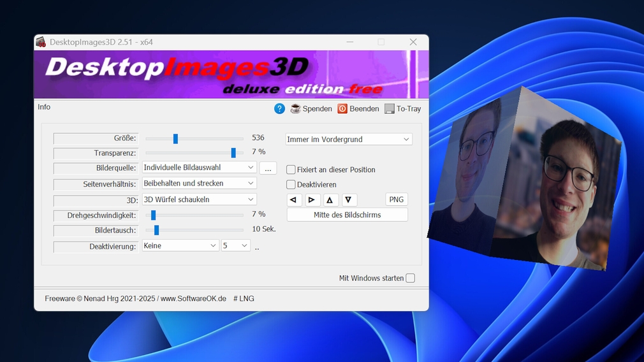Close the DesktopImages3D window

click(413, 42)
